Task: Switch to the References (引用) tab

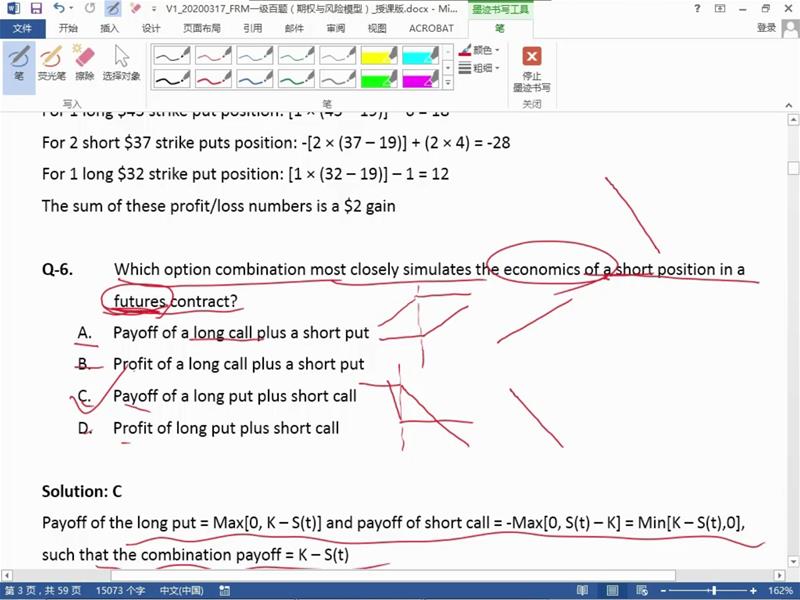Action: 253,29
